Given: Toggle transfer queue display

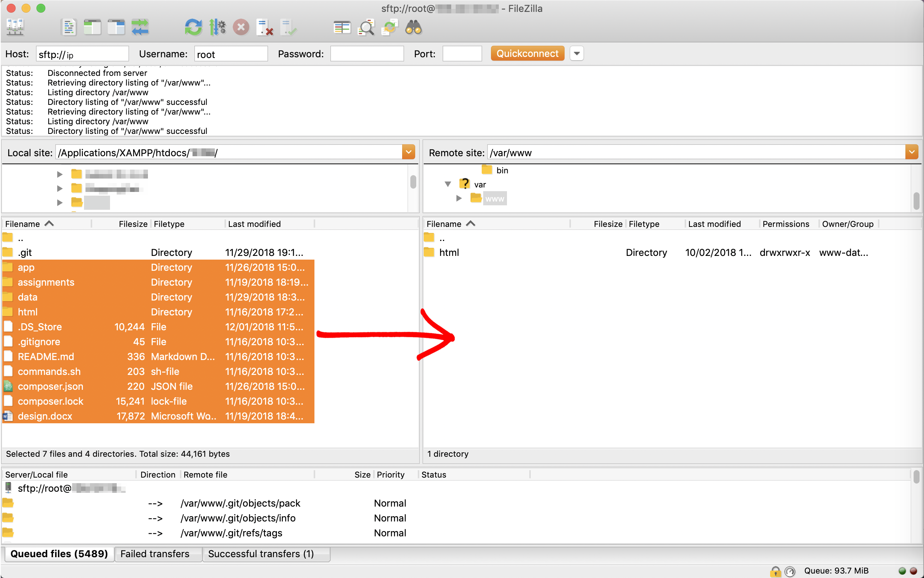Looking at the screenshot, I should [x=140, y=28].
